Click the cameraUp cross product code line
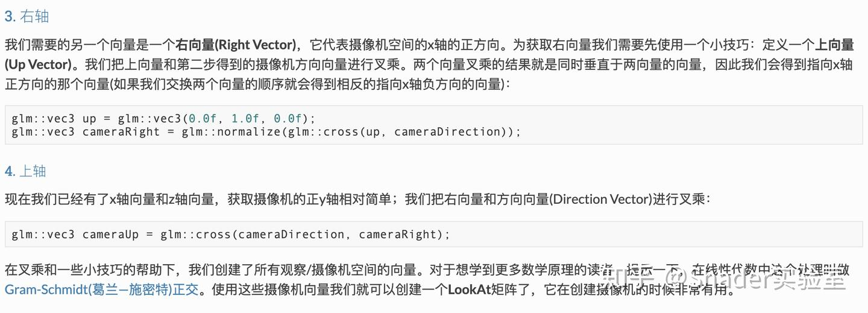This screenshot has height=313, width=868. pyautogui.click(x=231, y=234)
